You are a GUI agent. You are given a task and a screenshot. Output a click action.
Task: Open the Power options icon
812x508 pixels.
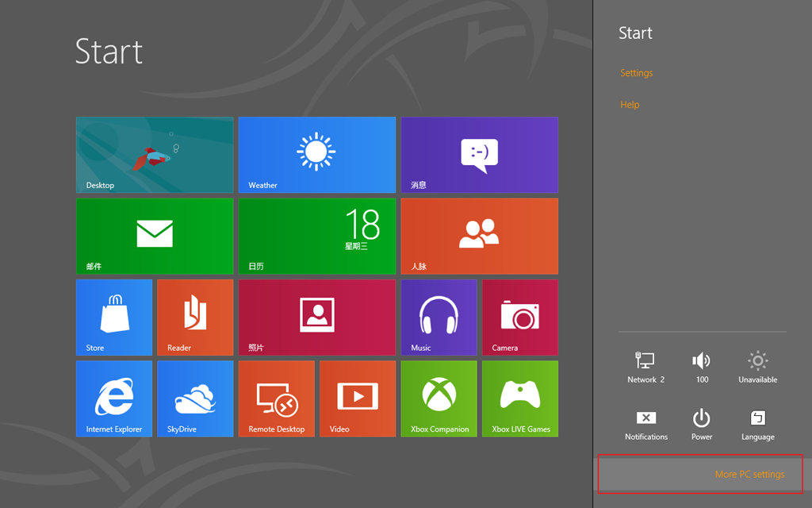(x=702, y=425)
